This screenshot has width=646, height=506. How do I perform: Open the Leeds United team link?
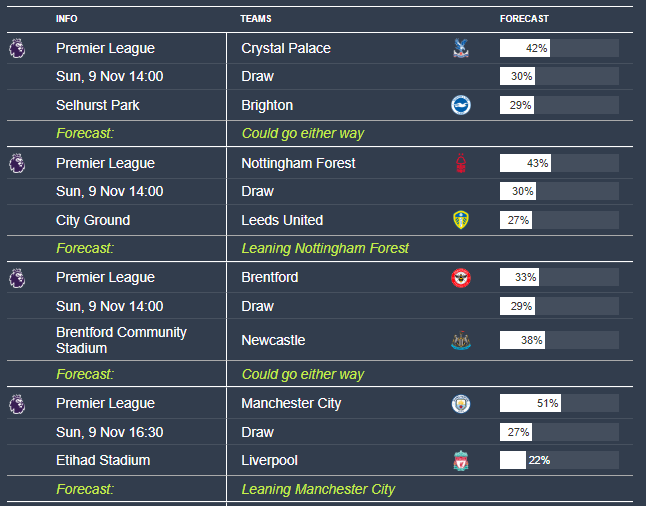pyautogui.click(x=282, y=220)
